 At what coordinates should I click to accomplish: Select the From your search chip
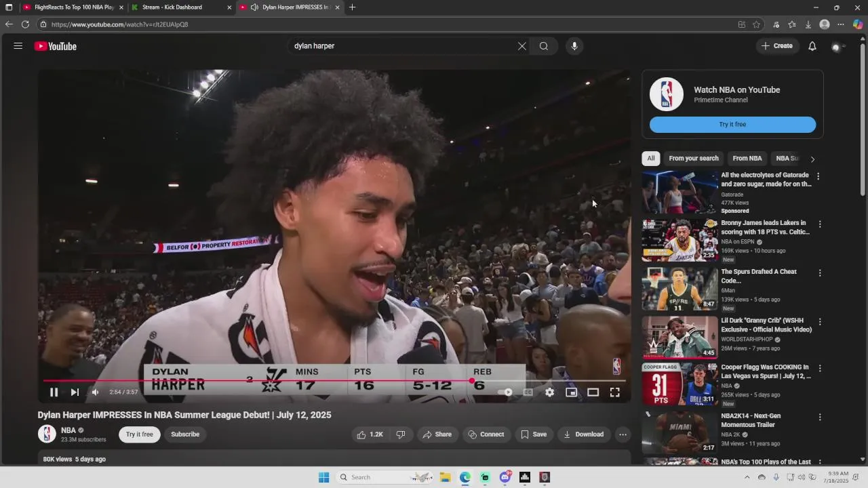(x=694, y=159)
